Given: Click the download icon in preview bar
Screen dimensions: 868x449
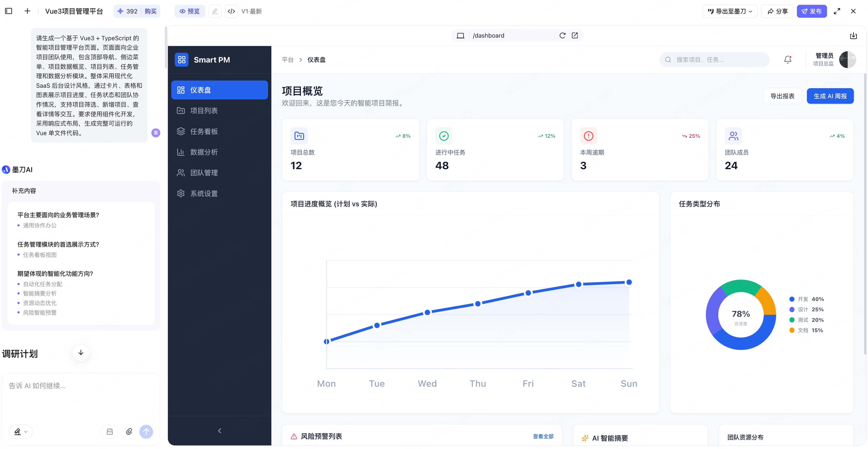Looking at the screenshot, I should tap(853, 35).
